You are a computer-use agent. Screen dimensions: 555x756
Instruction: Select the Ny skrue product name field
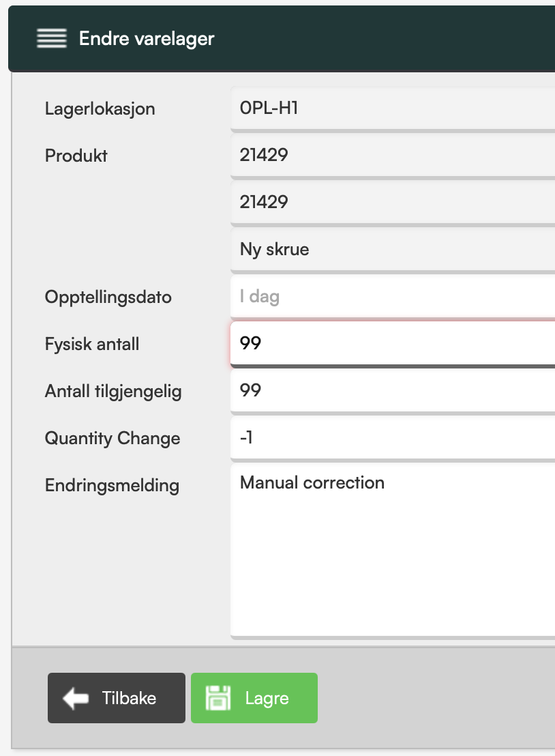coord(393,249)
